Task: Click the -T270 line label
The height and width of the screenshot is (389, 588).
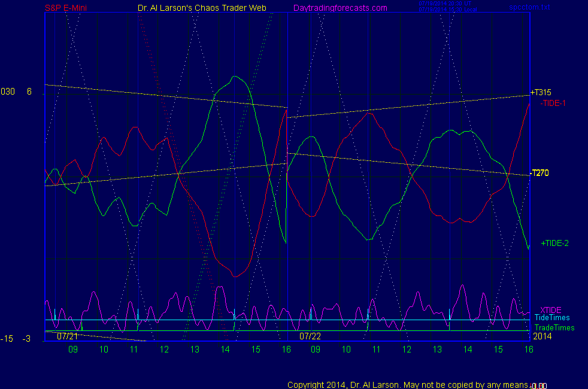Action: (x=539, y=173)
